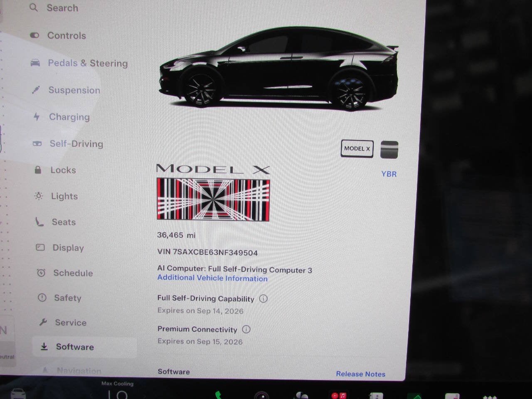The height and width of the screenshot is (399, 532).
Task: Open the Release Notes link
Action: pyautogui.click(x=361, y=374)
